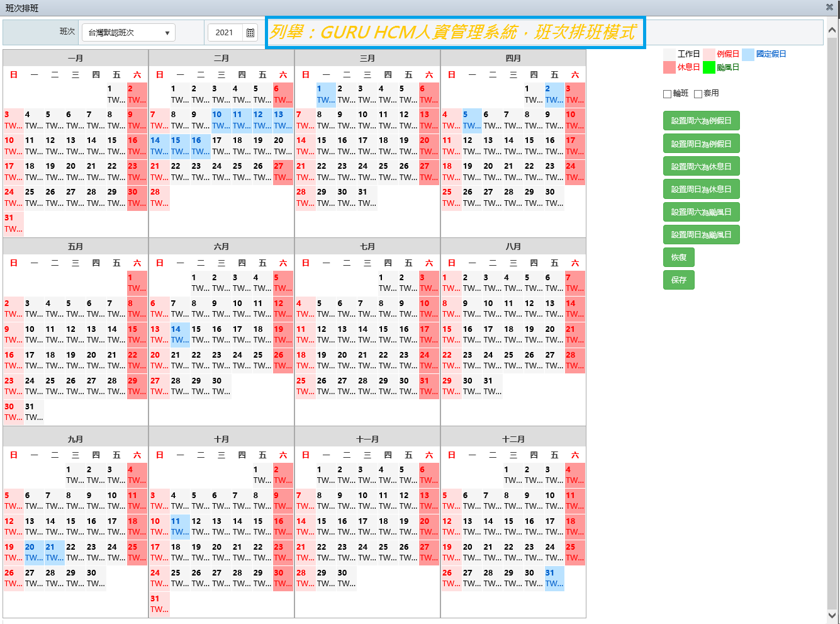Click the scrollbar up arrow
Image resolution: width=840 pixels, height=624 pixels.
pyautogui.click(x=832, y=30)
